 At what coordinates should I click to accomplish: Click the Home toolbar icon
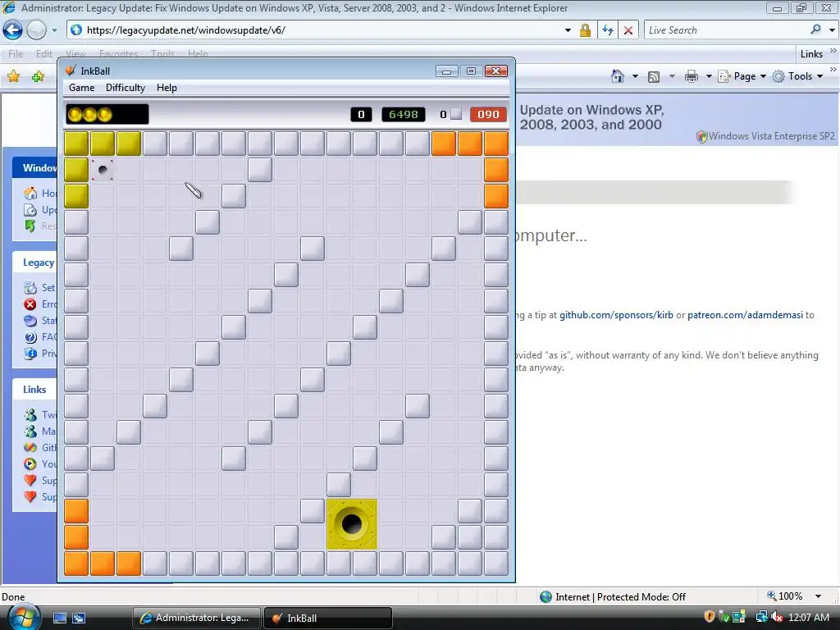pyautogui.click(x=618, y=76)
